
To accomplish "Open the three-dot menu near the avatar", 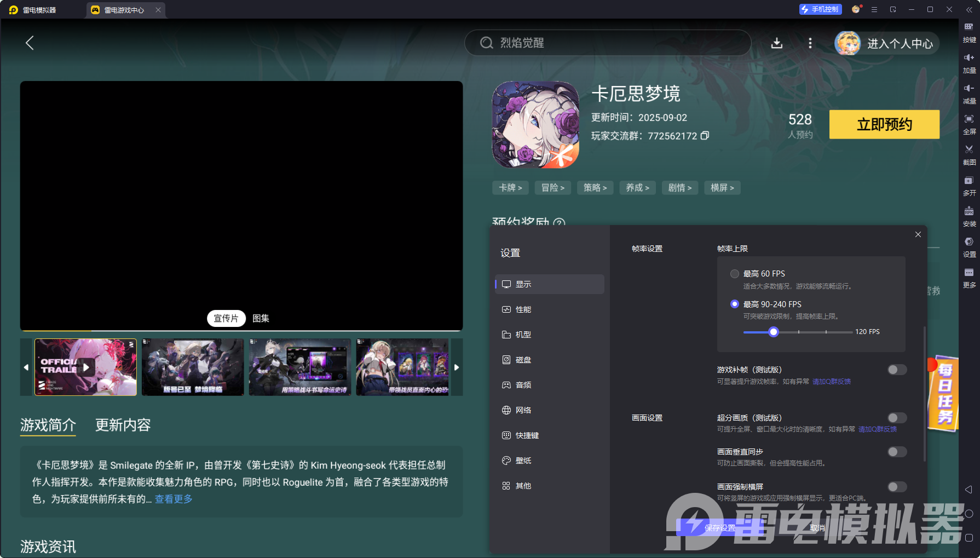I will [810, 43].
